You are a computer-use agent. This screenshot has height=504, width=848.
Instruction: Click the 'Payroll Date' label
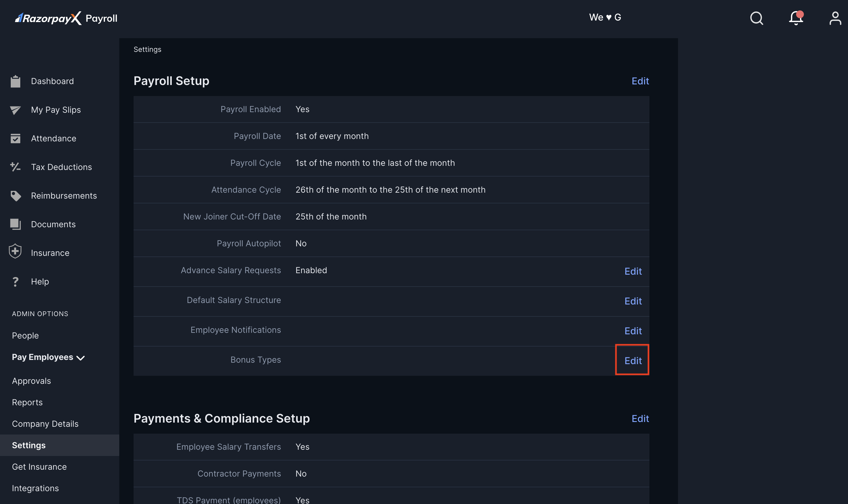click(257, 136)
